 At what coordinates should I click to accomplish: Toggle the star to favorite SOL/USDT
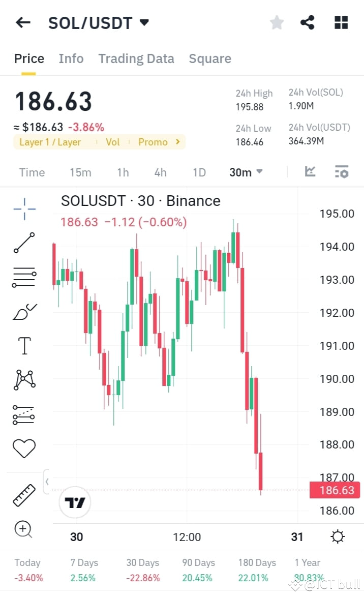click(x=277, y=22)
